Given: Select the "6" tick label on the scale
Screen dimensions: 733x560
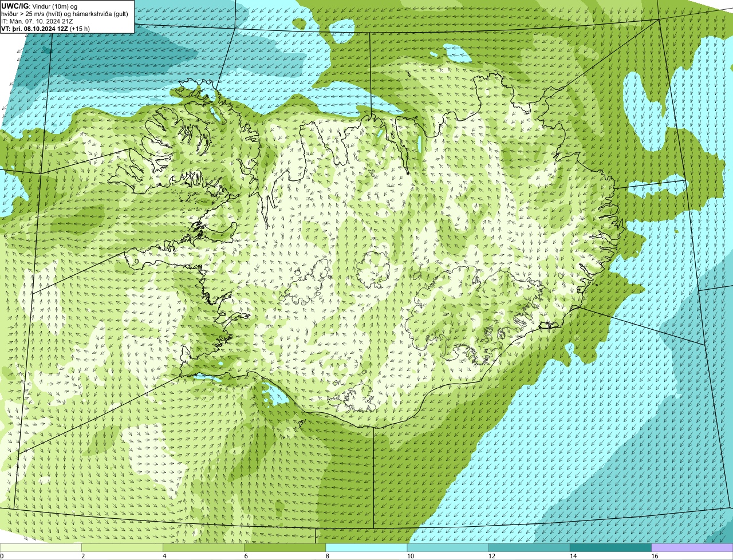Looking at the screenshot, I should pyautogui.click(x=246, y=556).
